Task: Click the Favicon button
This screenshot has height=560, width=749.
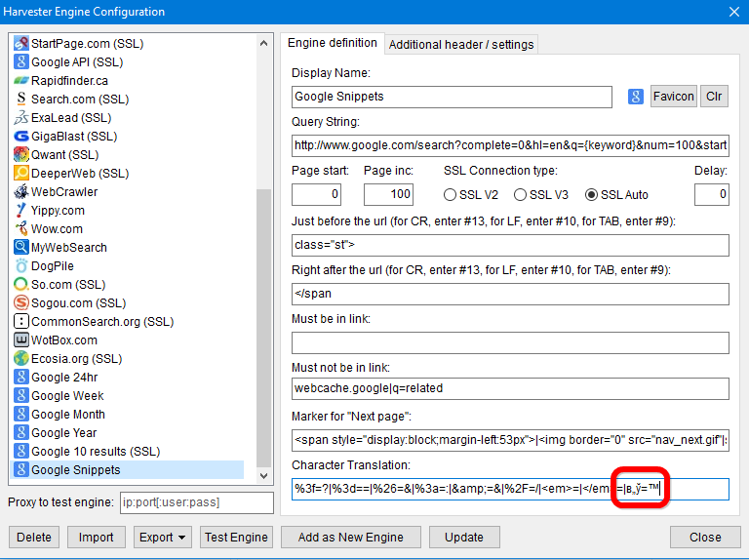Action: (x=674, y=97)
